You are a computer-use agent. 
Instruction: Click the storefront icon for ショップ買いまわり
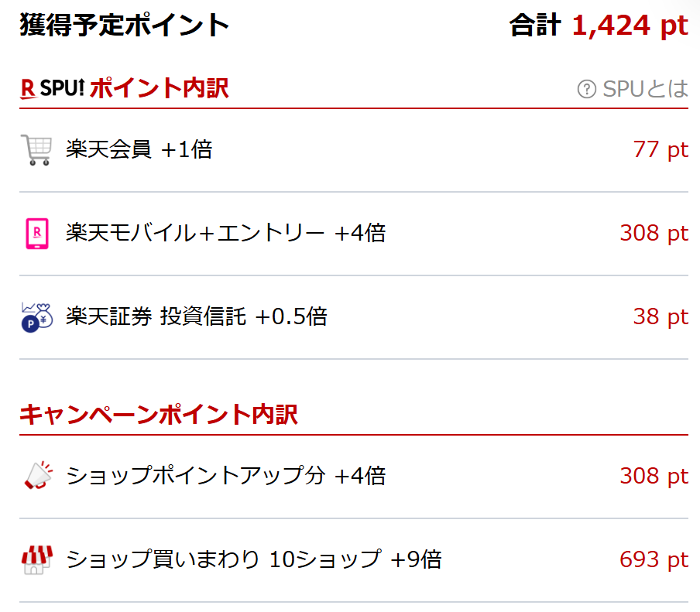pyautogui.click(x=36, y=559)
